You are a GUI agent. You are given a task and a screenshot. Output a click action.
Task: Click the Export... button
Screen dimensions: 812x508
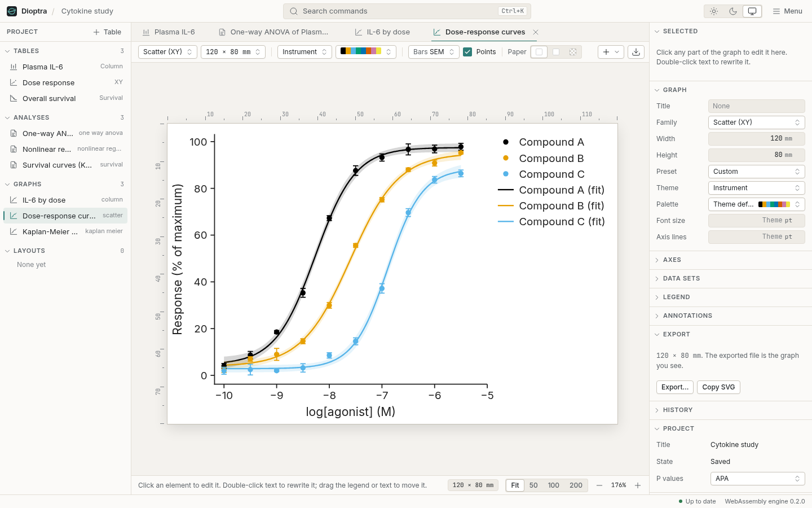(x=675, y=387)
